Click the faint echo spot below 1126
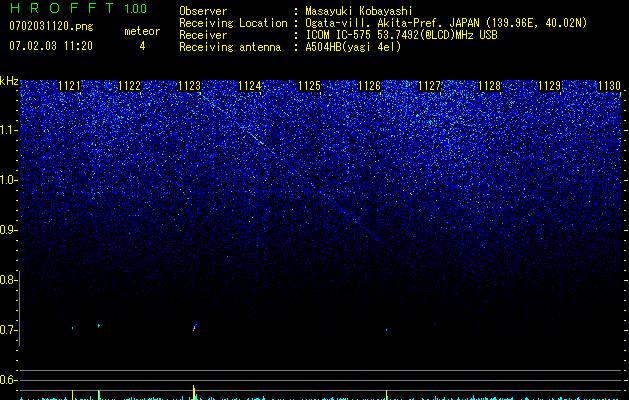This screenshot has height=400, width=629. [x=387, y=330]
